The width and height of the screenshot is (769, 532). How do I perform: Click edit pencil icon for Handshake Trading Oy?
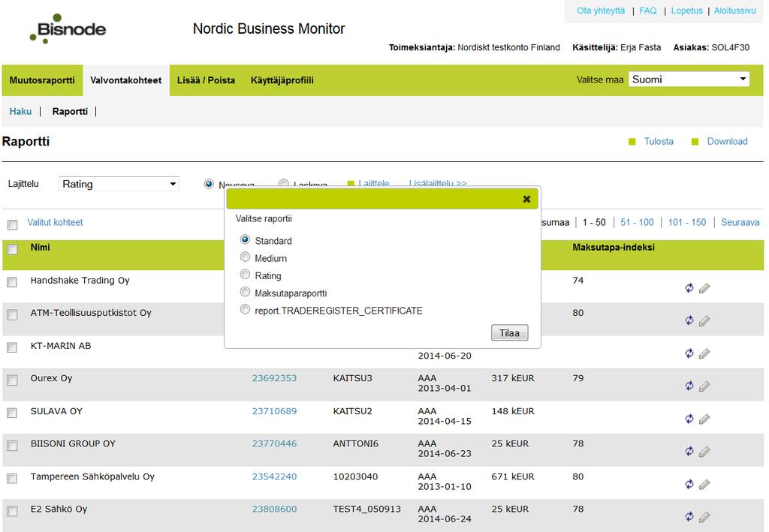pyautogui.click(x=704, y=288)
